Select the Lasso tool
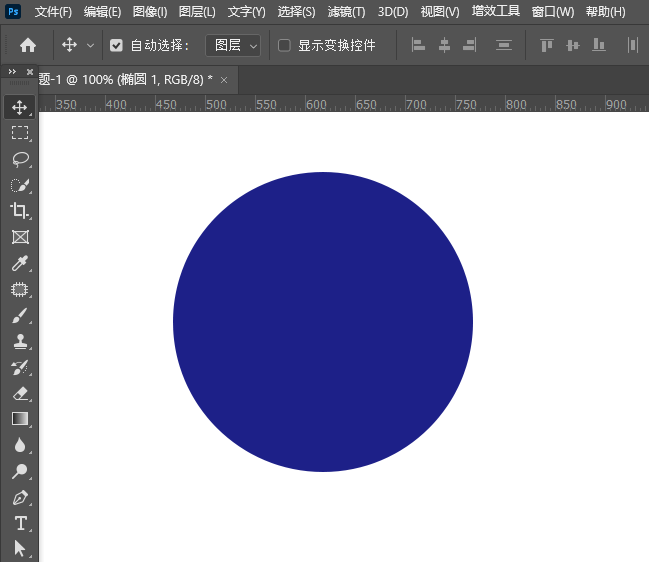649x562 pixels. point(19,158)
